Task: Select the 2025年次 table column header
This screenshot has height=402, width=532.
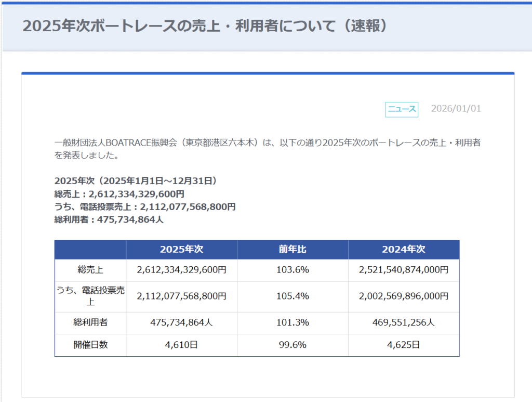Action: pyautogui.click(x=181, y=250)
